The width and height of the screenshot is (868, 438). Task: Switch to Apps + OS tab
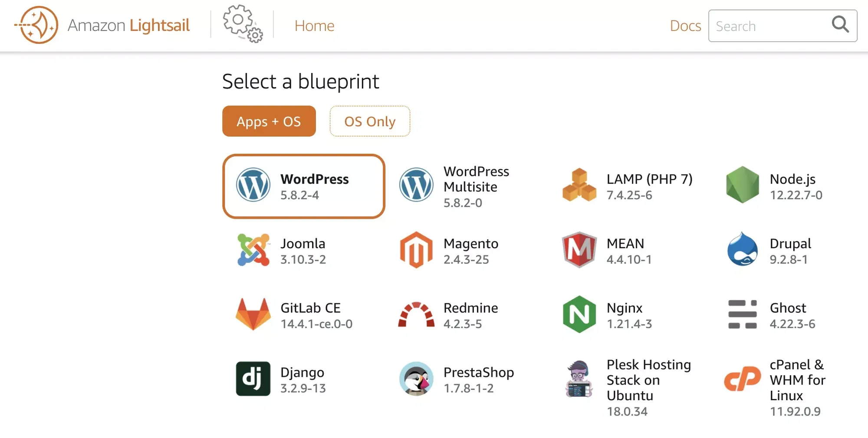pos(269,121)
